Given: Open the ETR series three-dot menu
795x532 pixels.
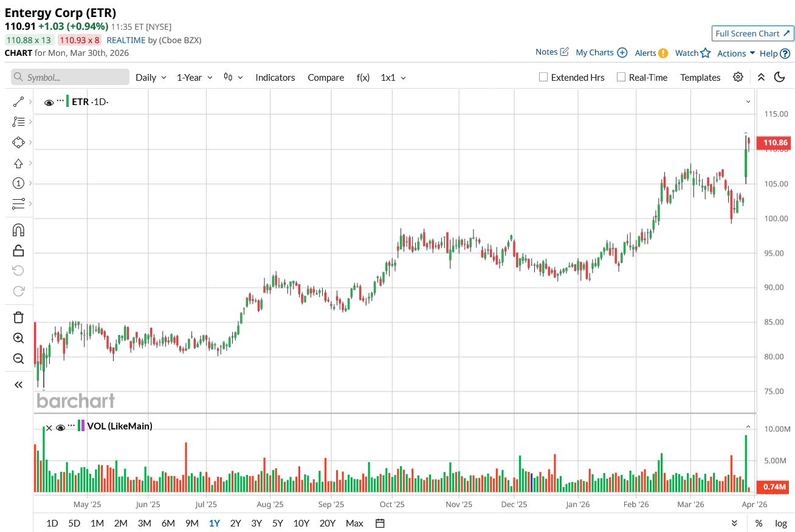Looking at the screenshot, I should 60,101.
